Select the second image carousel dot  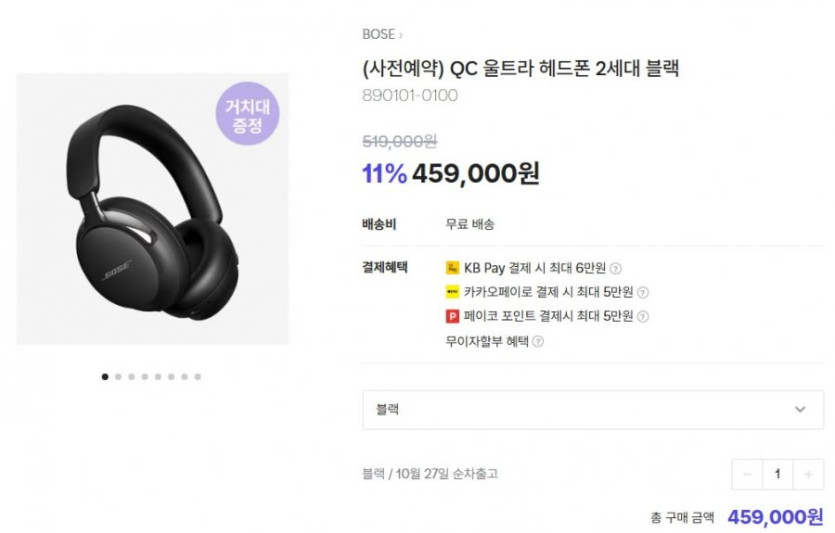click(118, 377)
